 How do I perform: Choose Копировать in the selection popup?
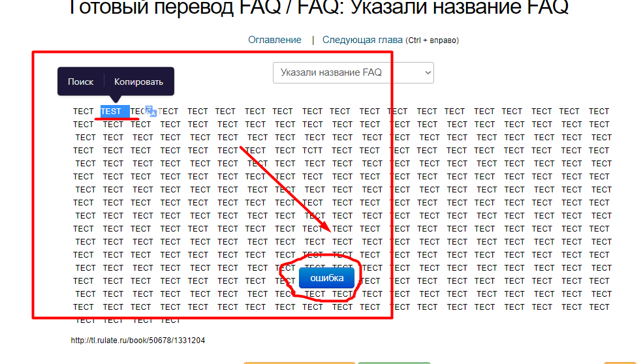[138, 82]
